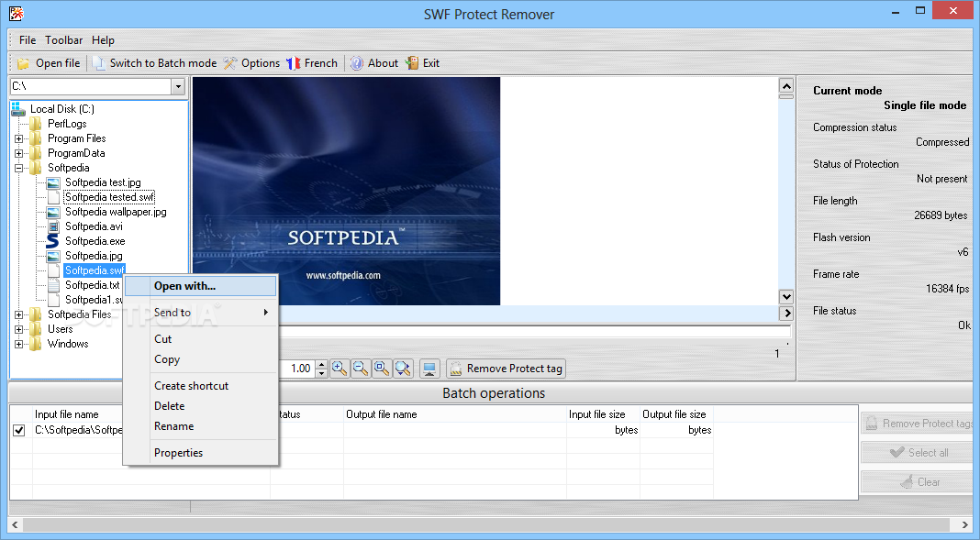Select Softpedia.txt file
Viewport: 980px width, 540px height.
point(92,285)
